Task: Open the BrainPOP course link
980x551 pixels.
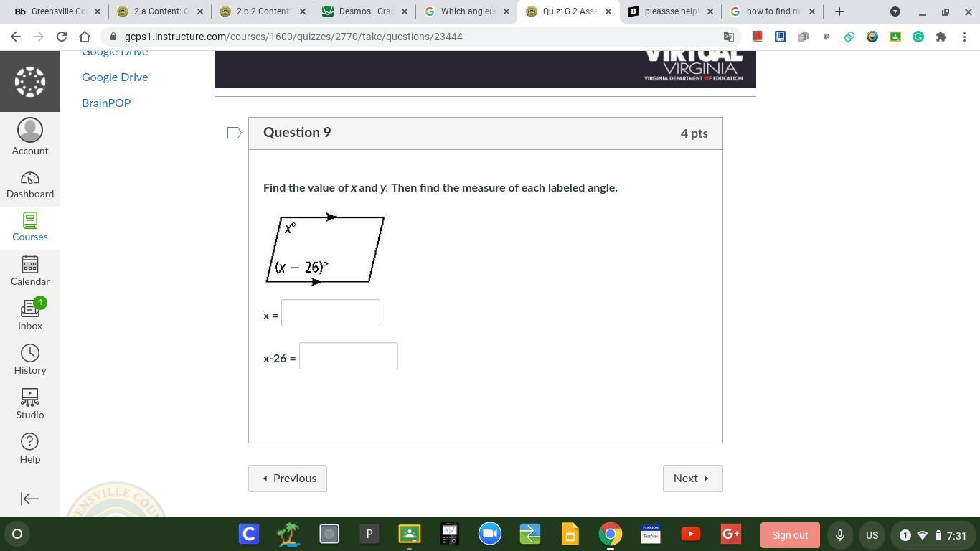Action: pos(106,103)
